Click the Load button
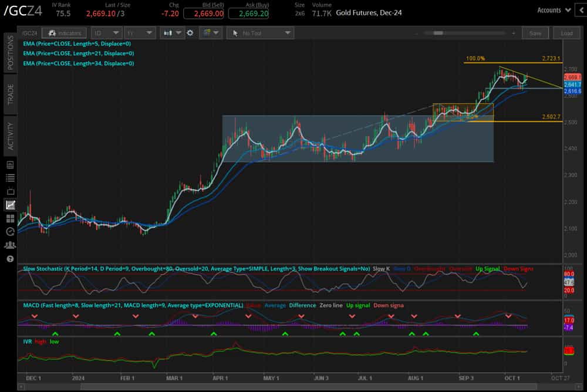 567,33
